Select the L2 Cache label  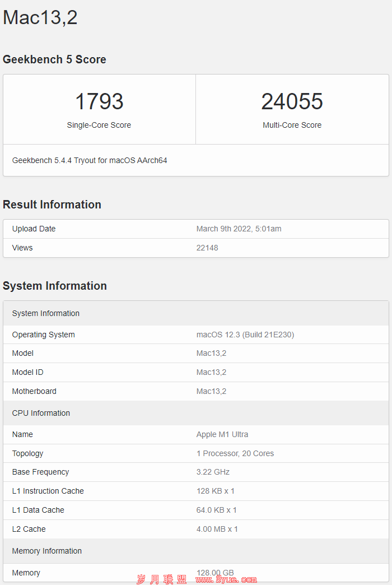click(29, 529)
